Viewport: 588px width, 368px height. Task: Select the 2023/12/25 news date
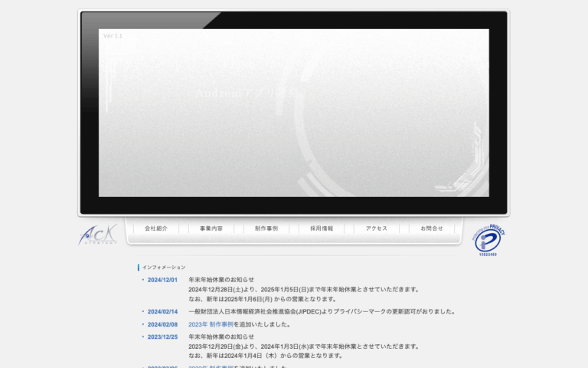pyautogui.click(x=162, y=337)
